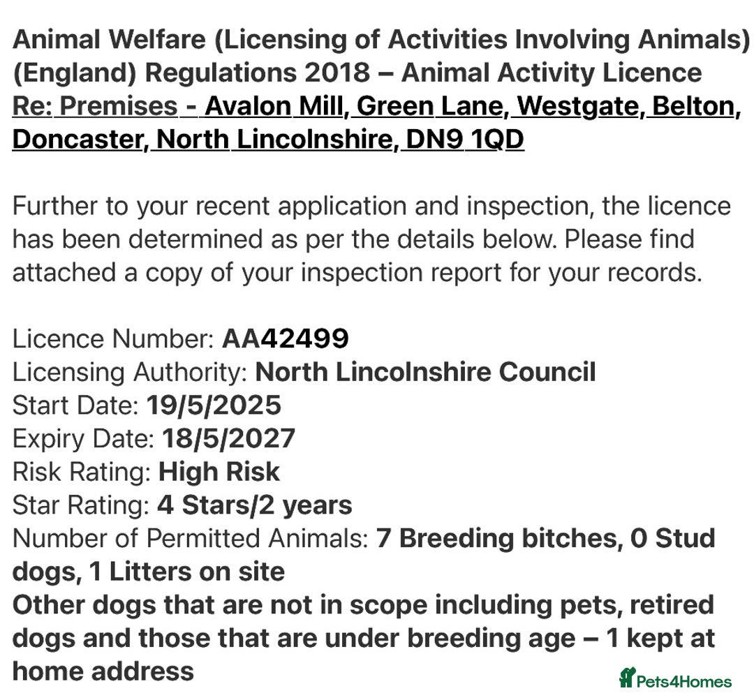Screen dimensions: 754x700
Task: Select the licence number AA42499
Action: (285, 338)
